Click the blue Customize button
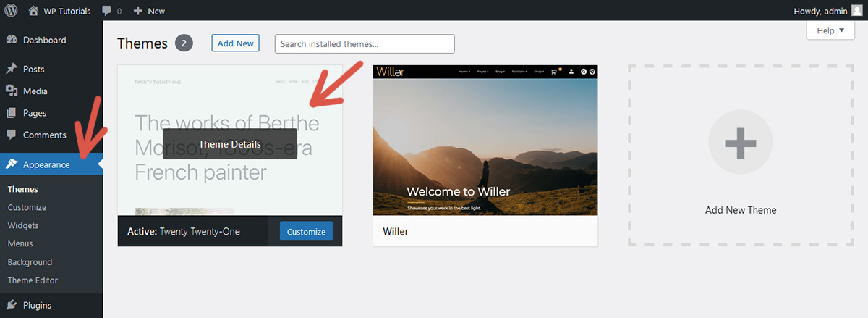This screenshot has width=868, height=318. pyautogui.click(x=306, y=232)
